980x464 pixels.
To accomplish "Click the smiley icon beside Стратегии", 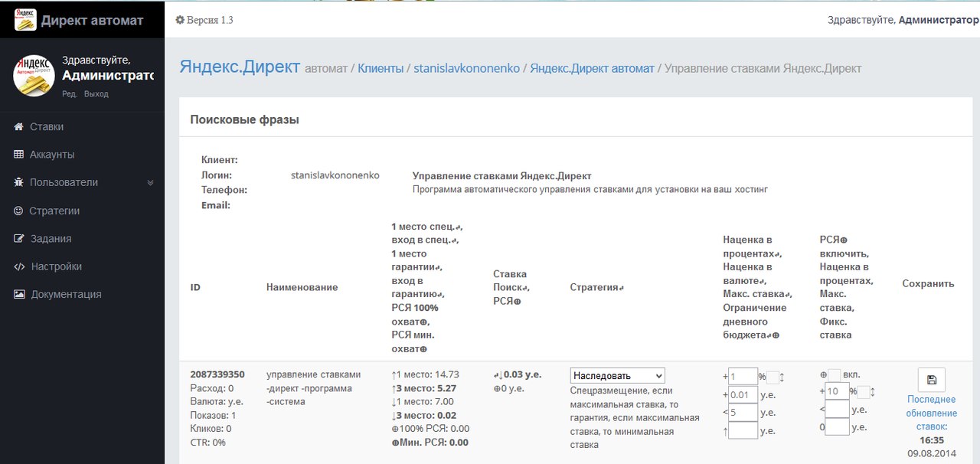I will tap(19, 211).
